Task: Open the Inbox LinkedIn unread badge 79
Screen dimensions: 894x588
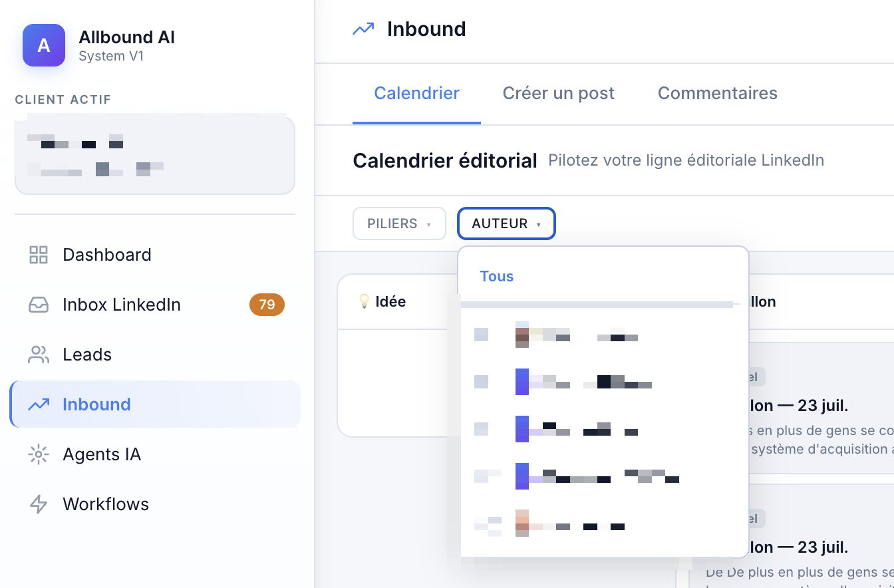Action: click(x=267, y=305)
